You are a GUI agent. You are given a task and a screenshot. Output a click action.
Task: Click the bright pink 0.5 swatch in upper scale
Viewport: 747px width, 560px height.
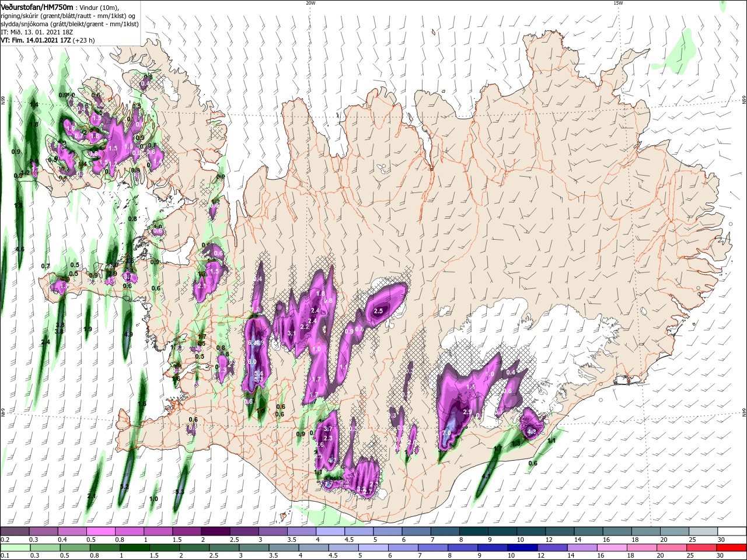coord(100,531)
